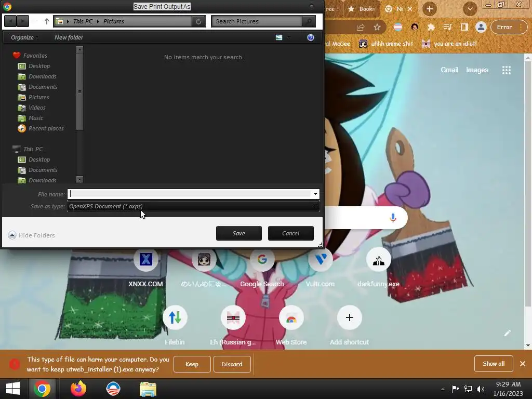Click the striped flag extension icon
This screenshot has width=532, height=399.
[x=397, y=27]
